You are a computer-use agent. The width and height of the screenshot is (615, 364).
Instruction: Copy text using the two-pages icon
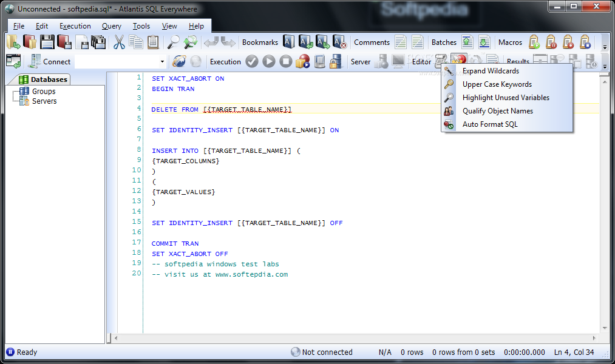pyautogui.click(x=136, y=42)
